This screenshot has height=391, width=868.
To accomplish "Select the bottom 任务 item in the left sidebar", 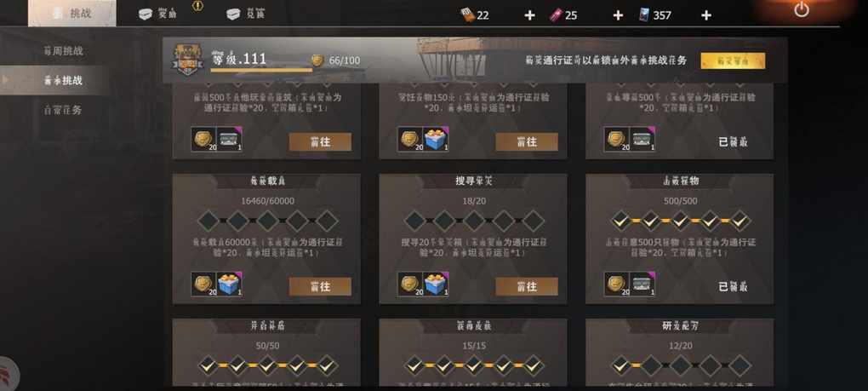I will click(x=63, y=110).
